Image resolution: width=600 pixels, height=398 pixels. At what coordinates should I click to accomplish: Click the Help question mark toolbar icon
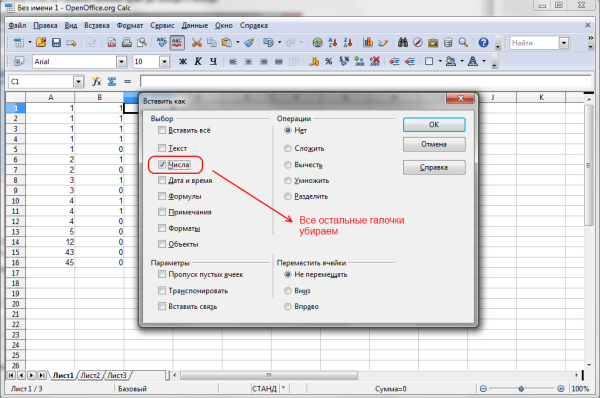pyautogui.click(x=483, y=42)
